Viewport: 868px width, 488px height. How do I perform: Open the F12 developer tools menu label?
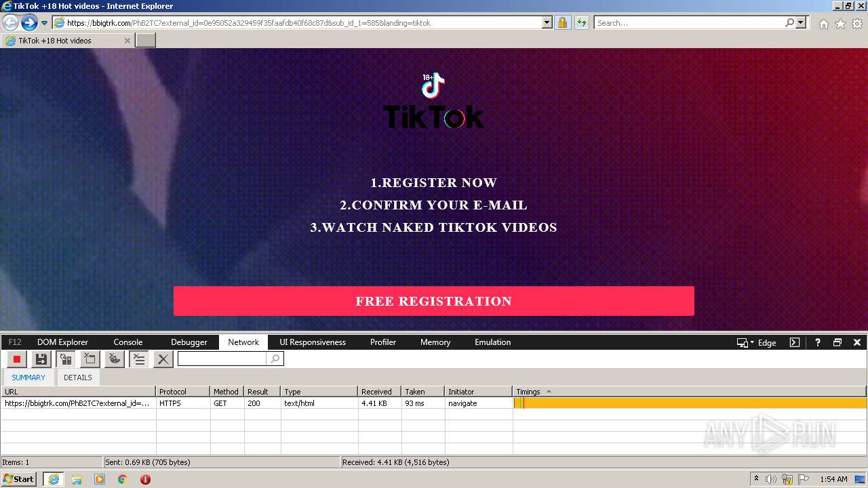(15, 342)
